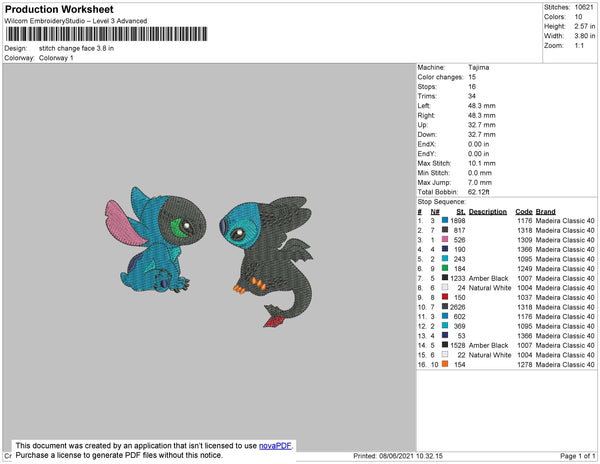Image resolution: width=600 pixels, height=464 pixels.
Task: Pick the black swatch in stop row 14
Action: 445,345
